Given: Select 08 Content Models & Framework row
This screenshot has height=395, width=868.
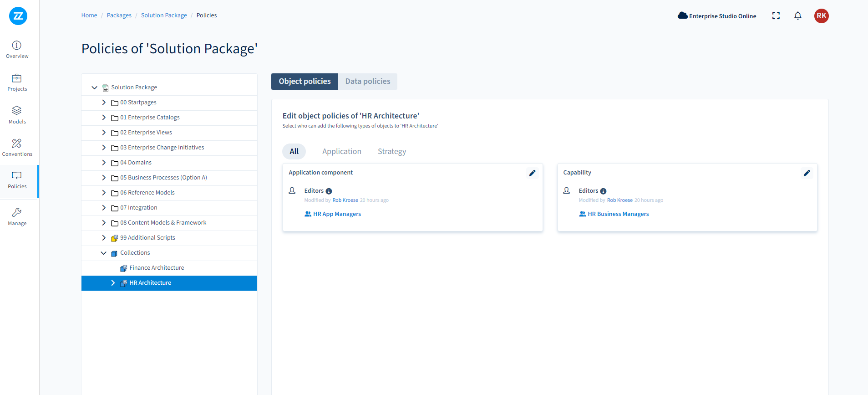Looking at the screenshot, I should (169, 223).
